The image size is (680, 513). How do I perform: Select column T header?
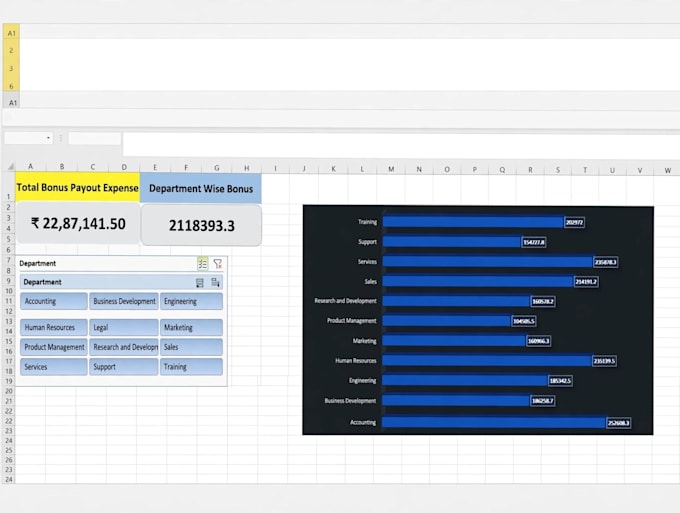tap(585, 170)
